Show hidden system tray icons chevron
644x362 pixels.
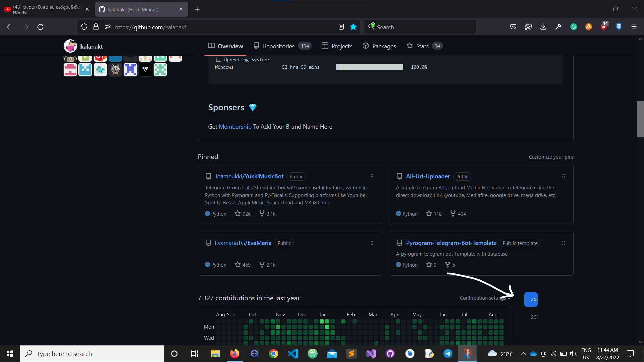point(523,354)
